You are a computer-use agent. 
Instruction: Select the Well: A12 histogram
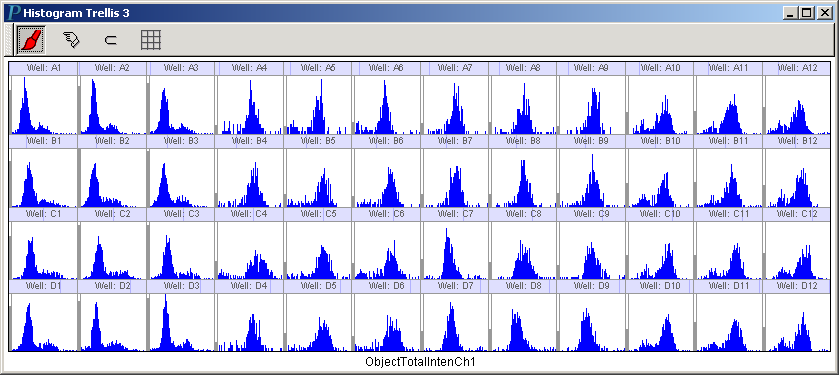click(797, 105)
